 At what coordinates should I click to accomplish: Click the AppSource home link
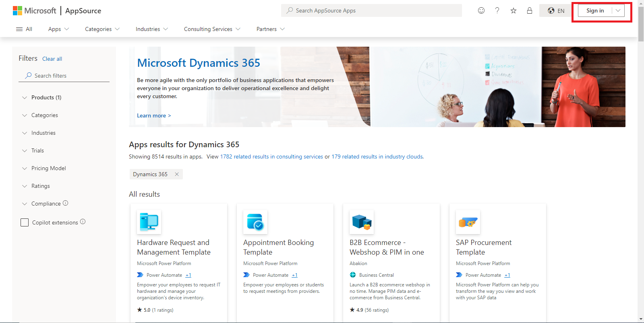click(x=83, y=11)
